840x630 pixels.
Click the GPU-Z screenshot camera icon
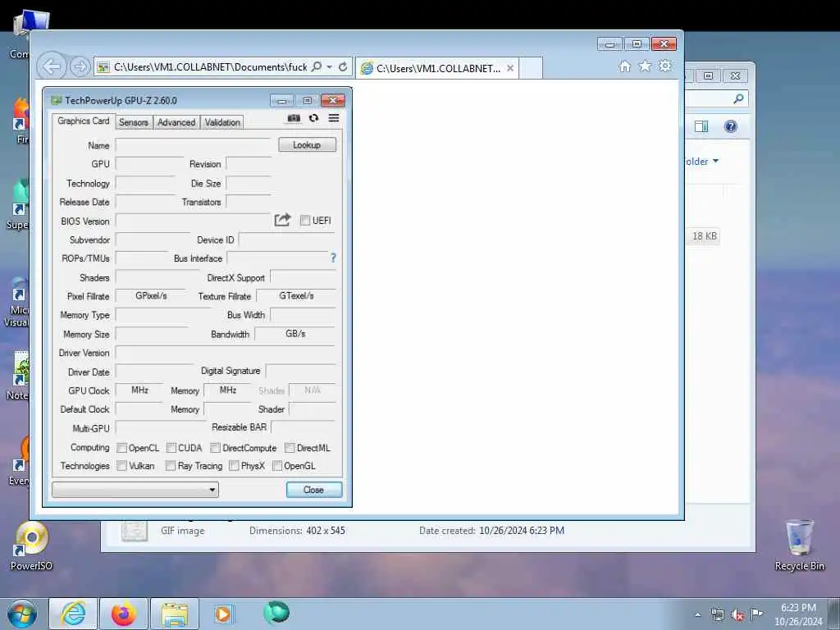(294, 118)
